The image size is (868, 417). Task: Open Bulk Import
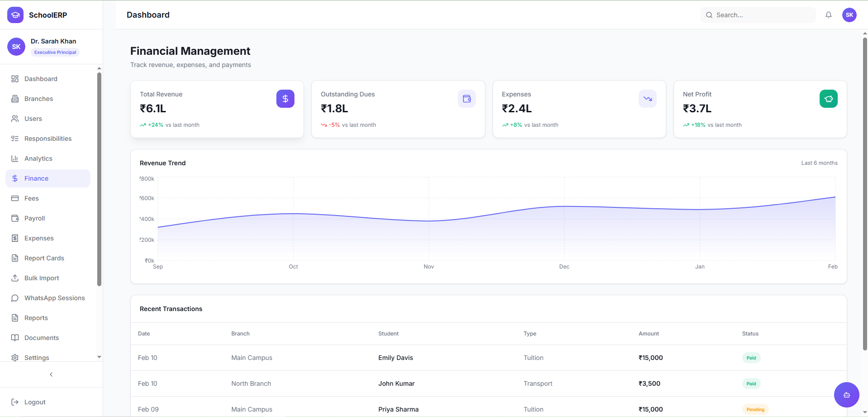tap(48, 278)
